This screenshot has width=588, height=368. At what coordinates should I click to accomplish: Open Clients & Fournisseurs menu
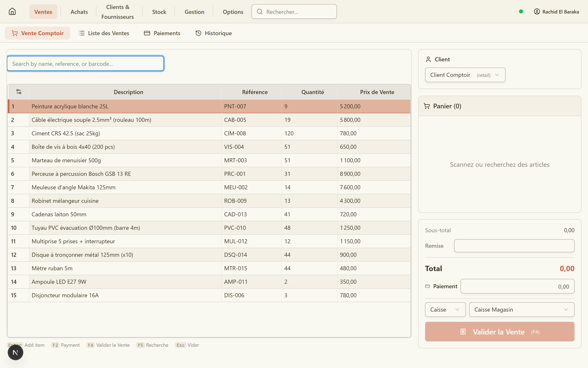pos(118,12)
